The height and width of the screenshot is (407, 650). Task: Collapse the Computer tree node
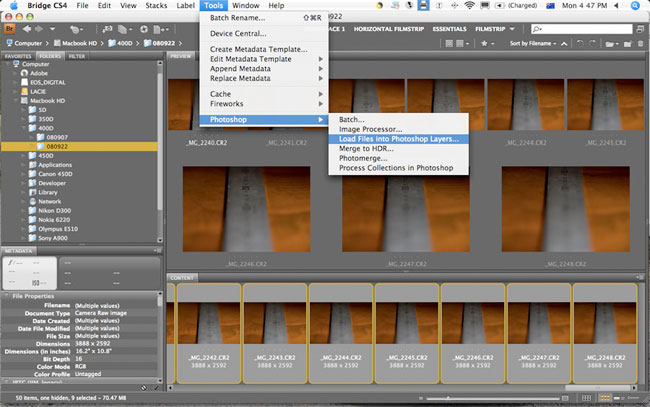[x=7, y=64]
